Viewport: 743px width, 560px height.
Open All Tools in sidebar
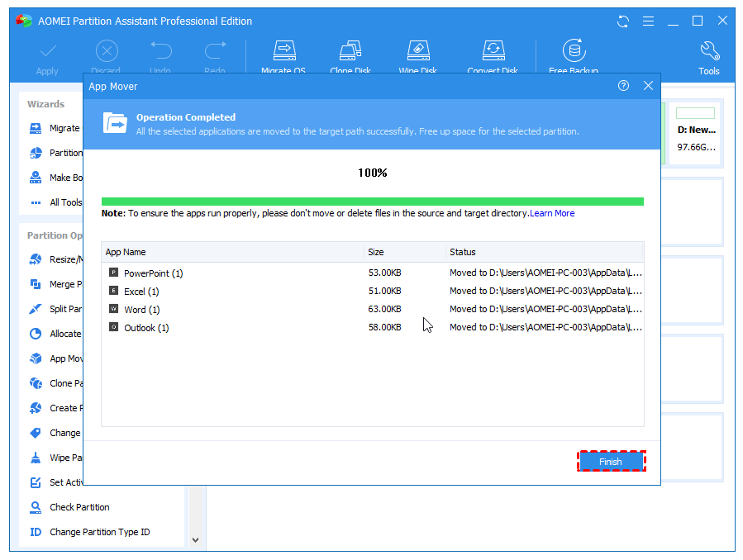55,202
